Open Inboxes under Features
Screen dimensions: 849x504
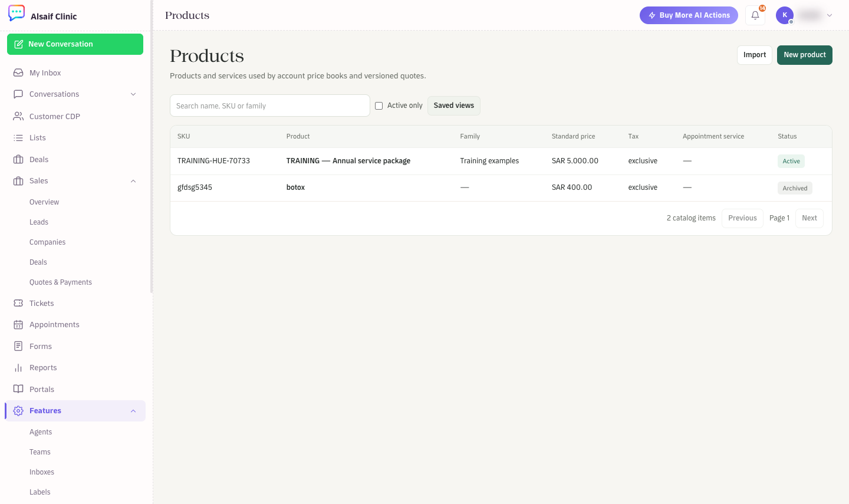[42, 472]
